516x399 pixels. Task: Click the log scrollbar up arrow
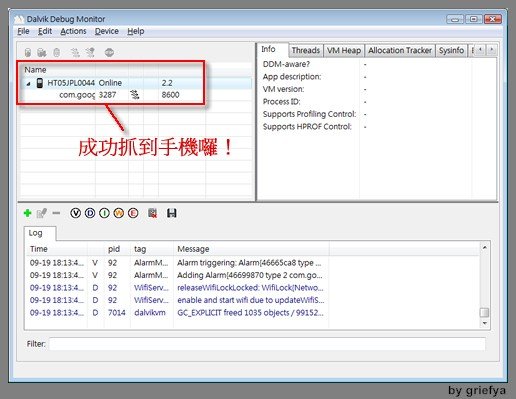484,248
